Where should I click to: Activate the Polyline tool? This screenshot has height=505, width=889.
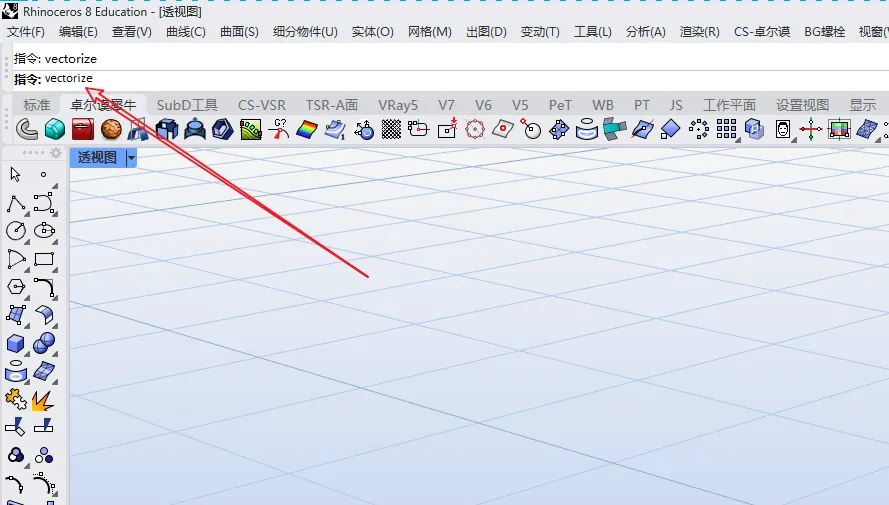(x=16, y=203)
